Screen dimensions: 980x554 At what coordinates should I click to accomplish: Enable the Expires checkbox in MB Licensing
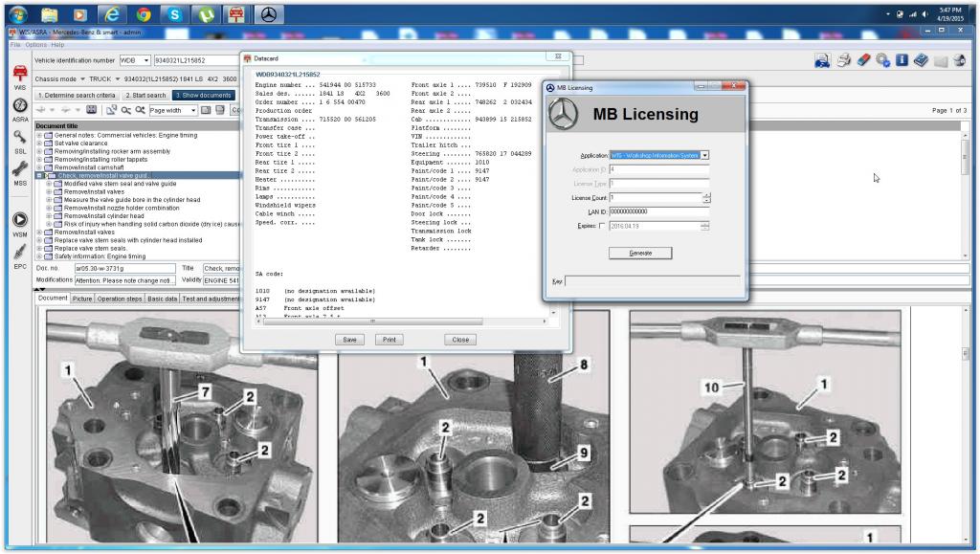coord(601,226)
